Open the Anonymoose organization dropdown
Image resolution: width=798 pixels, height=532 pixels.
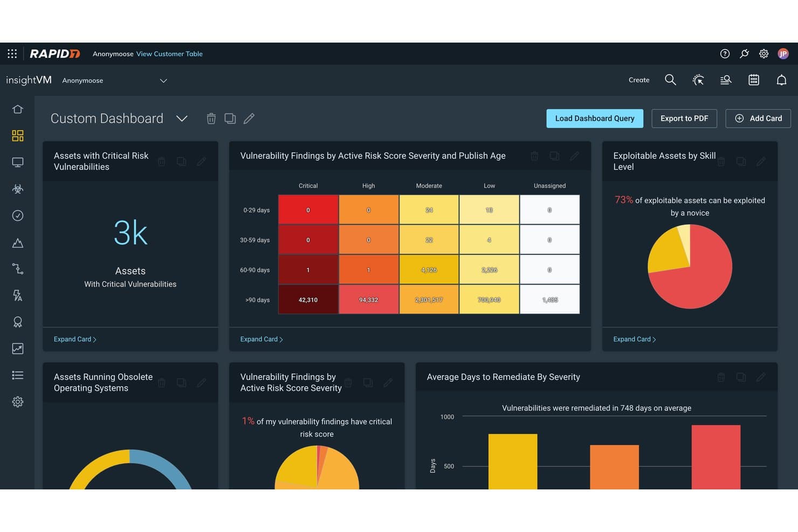(x=114, y=80)
